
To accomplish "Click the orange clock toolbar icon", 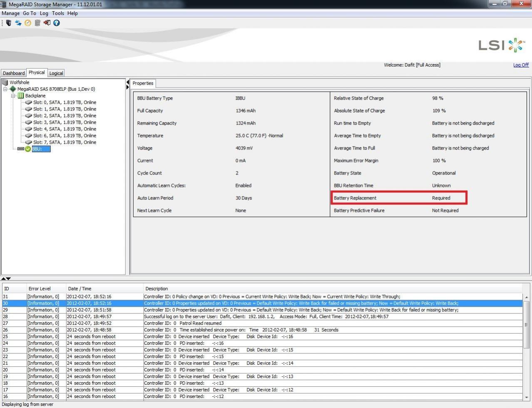I will [28, 23].
